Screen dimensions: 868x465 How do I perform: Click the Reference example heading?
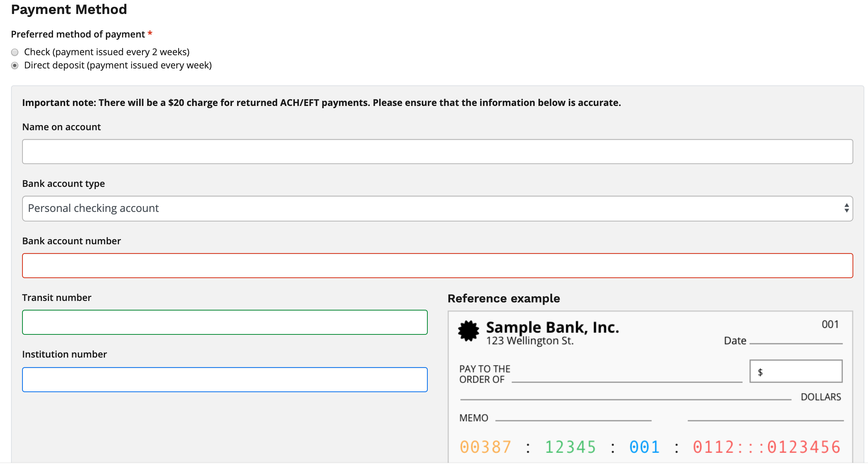(x=504, y=298)
